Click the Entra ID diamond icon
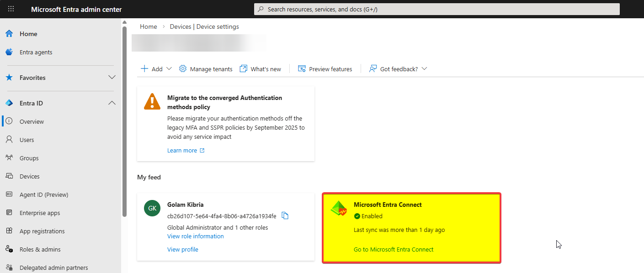The height and width of the screenshot is (273, 644). pyautogui.click(x=9, y=103)
